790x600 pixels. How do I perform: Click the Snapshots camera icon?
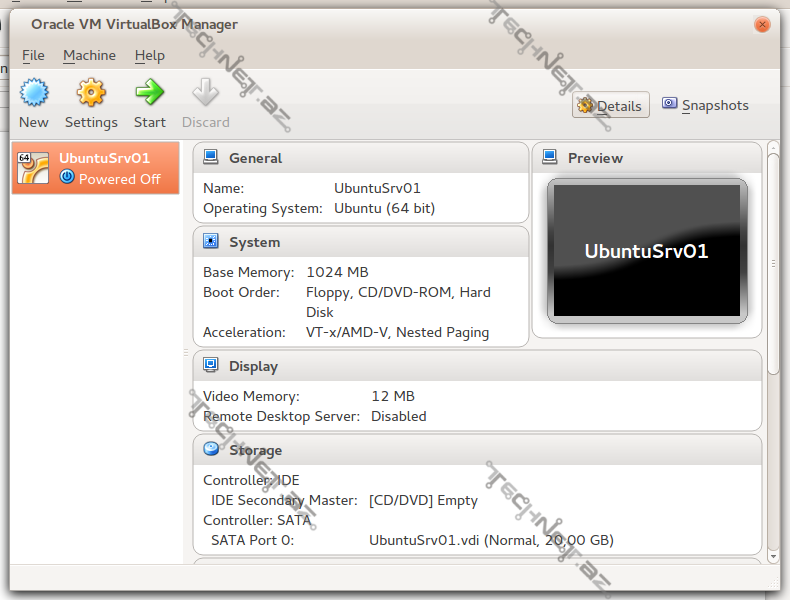(670, 103)
